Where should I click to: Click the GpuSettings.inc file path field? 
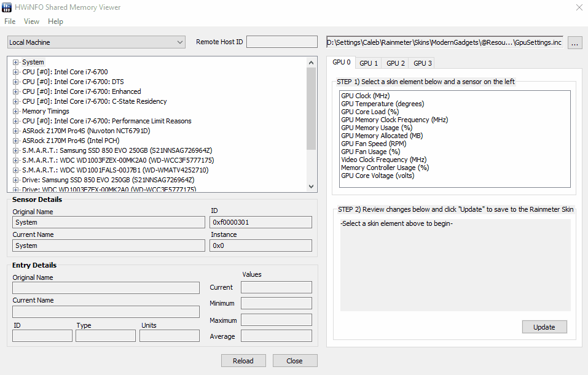click(x=445, y=42)
